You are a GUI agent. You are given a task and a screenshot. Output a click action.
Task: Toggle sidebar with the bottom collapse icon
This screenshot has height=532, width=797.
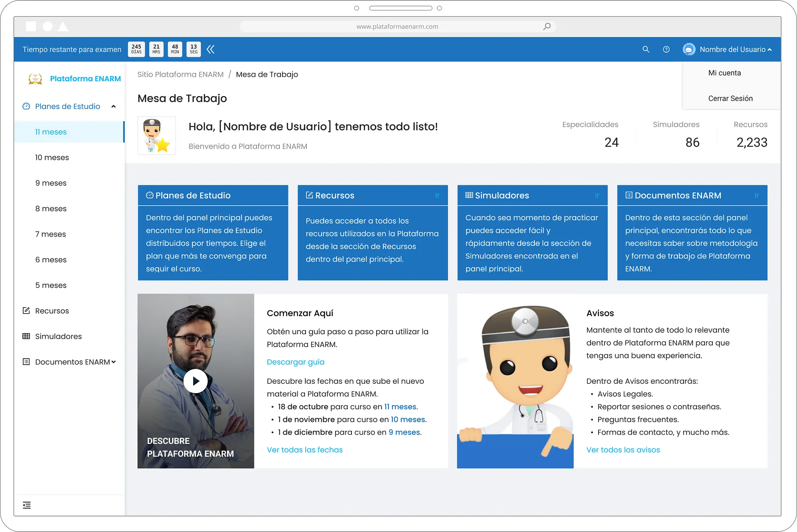(x=27, y=505)
